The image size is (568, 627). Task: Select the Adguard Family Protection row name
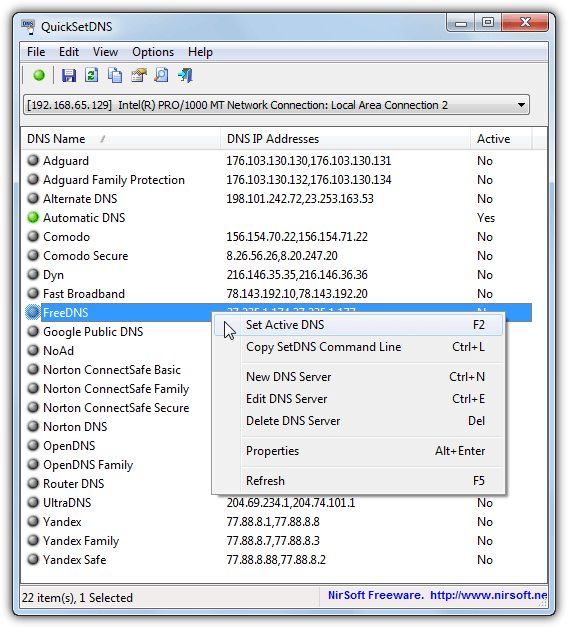(114, 180)
